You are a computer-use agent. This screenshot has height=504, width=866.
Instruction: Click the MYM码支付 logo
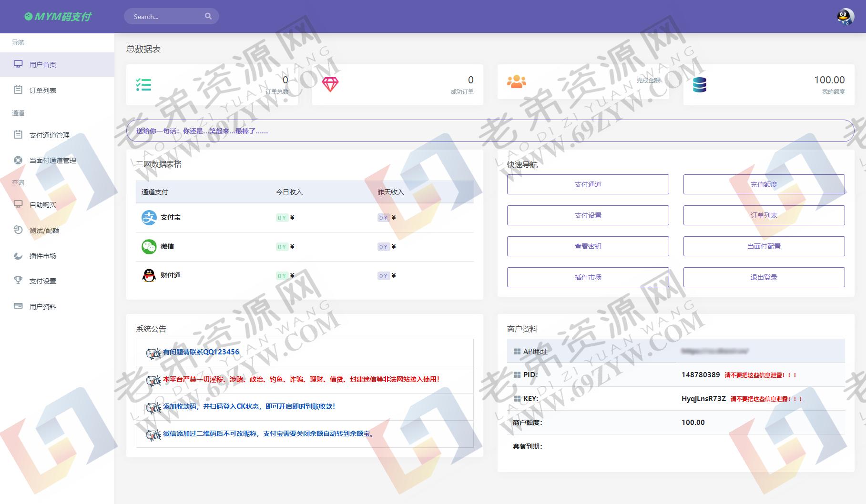(58, 17)
